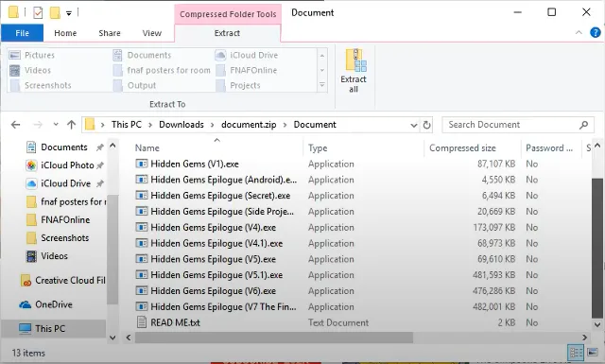Go up one folder level
Screen dimensions: 605x364
(71, 125)
